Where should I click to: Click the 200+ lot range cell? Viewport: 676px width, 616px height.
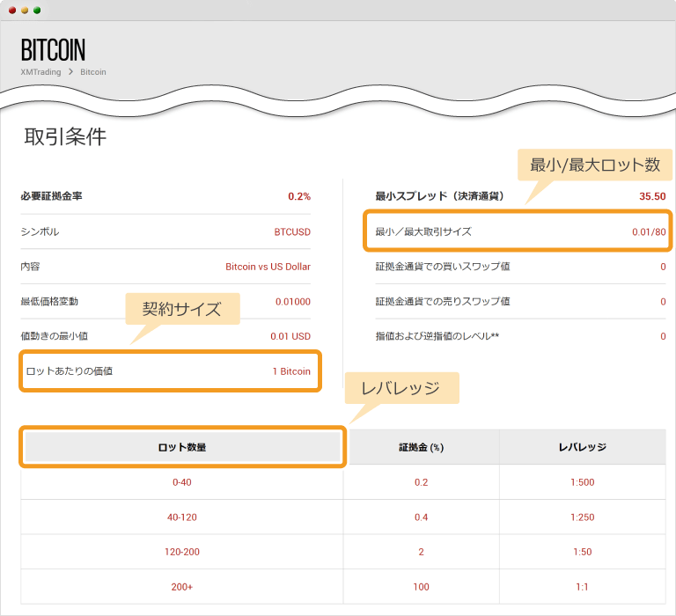coord(182,587)
